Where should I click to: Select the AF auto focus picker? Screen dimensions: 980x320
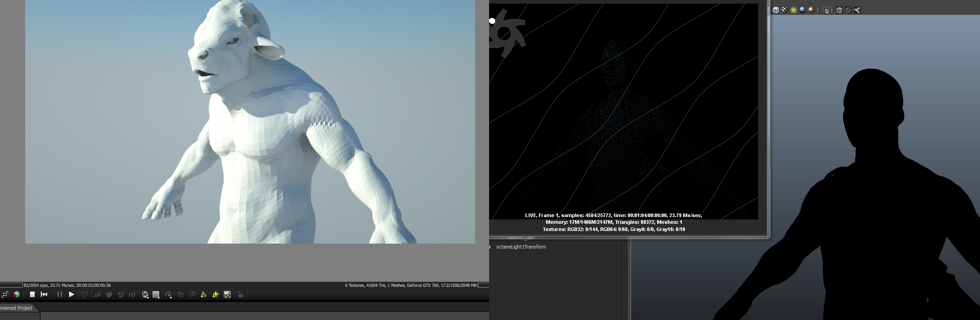[97, 294]
